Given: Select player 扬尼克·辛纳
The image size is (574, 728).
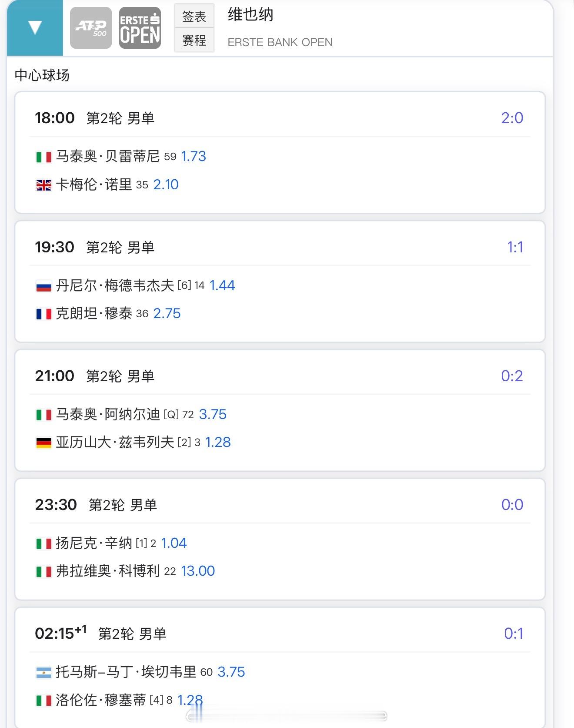Looking at the screenshot, I should point(94,543).
